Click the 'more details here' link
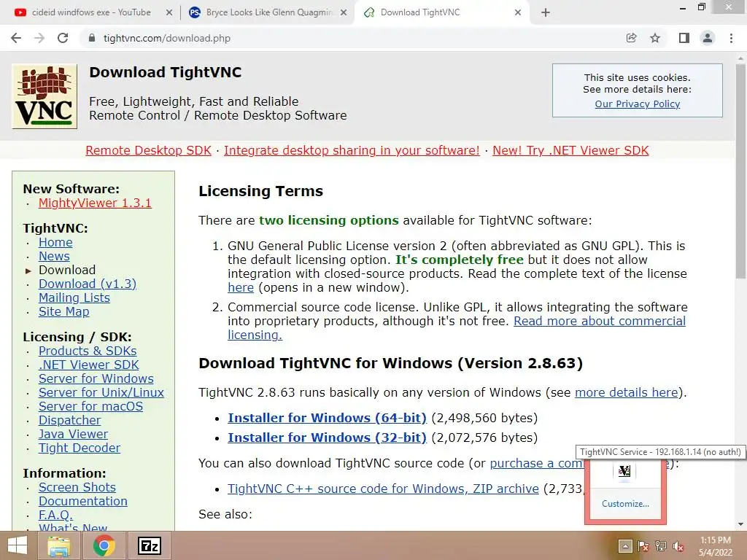Screen dimensions: 747x560 626,392
